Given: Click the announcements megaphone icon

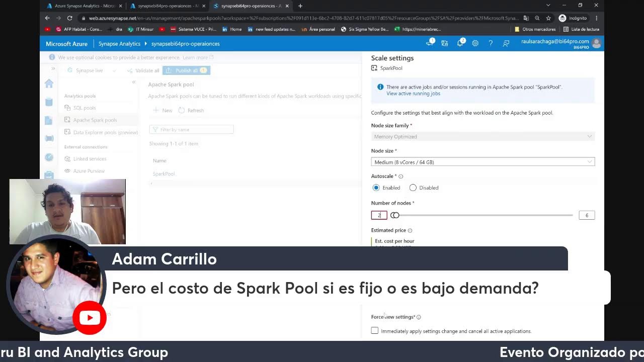Looking at the screenshot, I should coord(430,43).
